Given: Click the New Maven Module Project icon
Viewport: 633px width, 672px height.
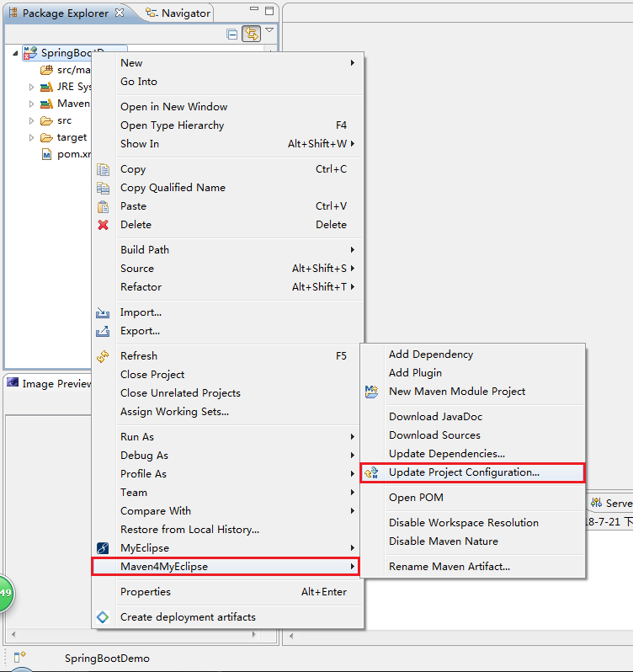Looking at the screenshot, I should 371,392.
